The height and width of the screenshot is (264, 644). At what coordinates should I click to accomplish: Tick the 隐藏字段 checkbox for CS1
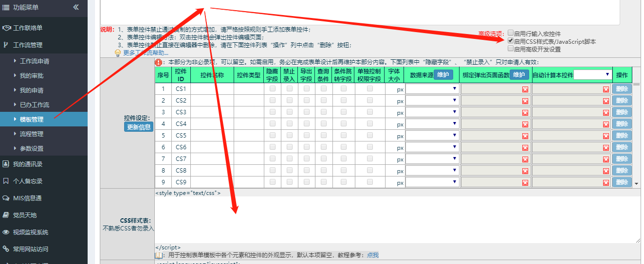[273, 88]
